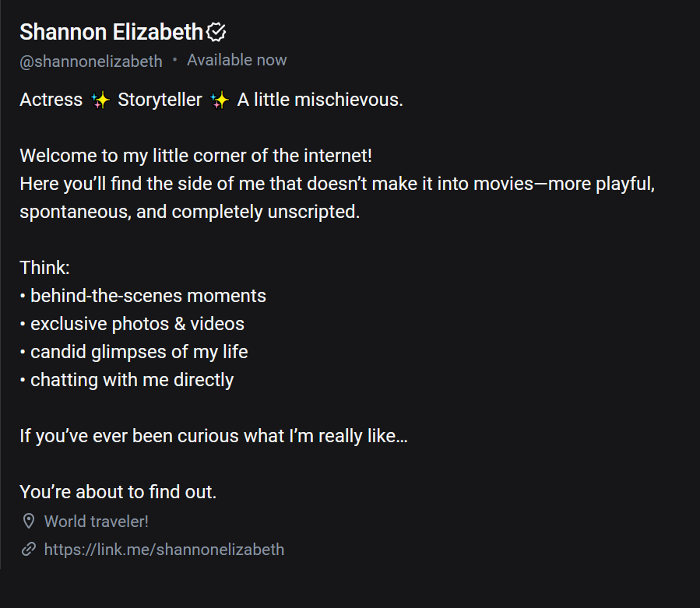Open the link.me/shannonelizabeth hyperlink

coord(164,549)
